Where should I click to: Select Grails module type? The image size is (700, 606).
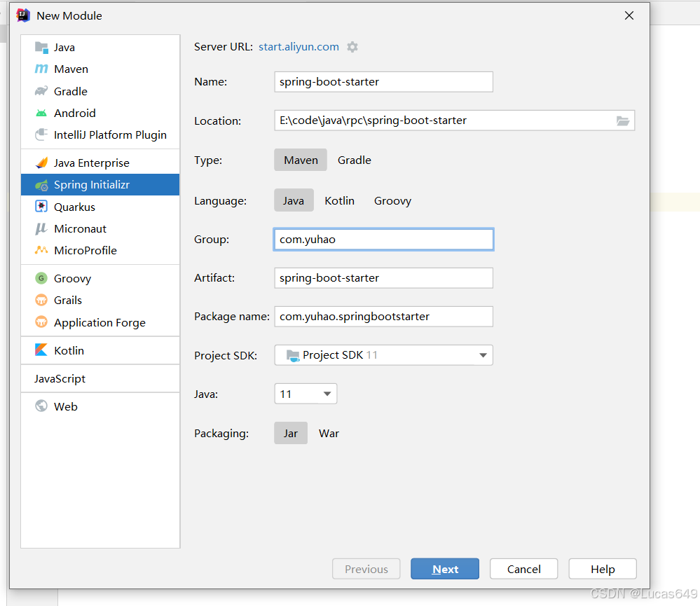point(100,301)
